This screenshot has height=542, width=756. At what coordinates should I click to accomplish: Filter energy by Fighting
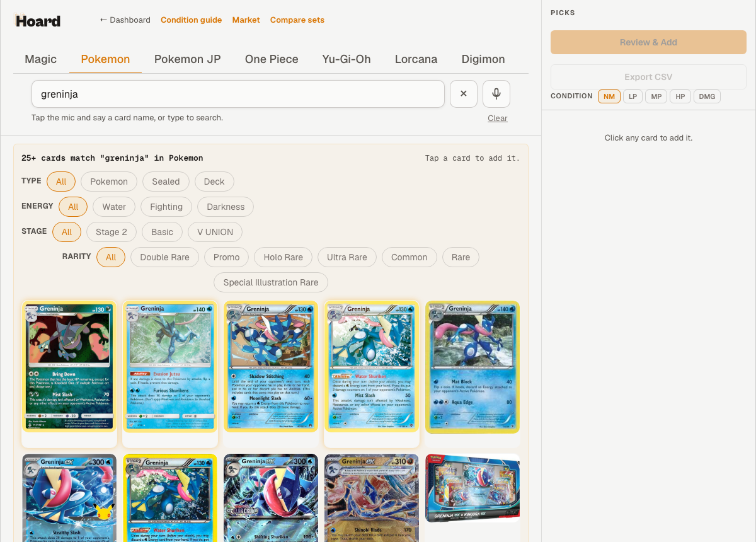click(x=166, y=207)
